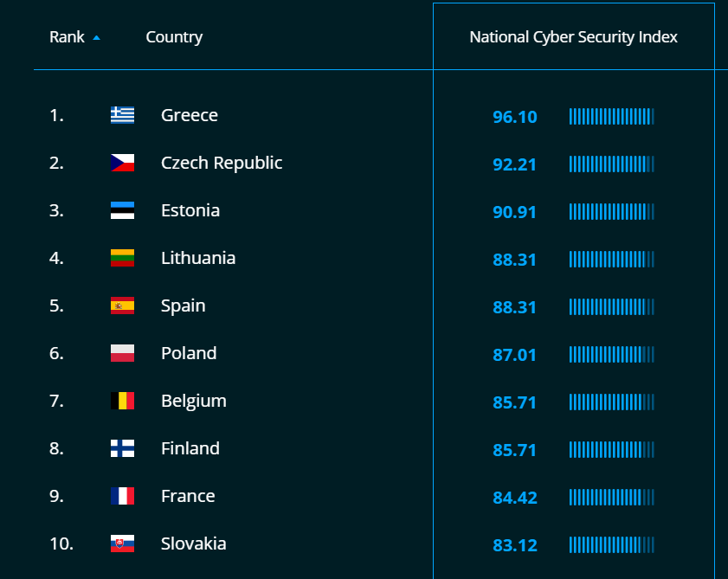Open the Slovakia country link
Screen dimensions: 728x579
click(194, 544)
